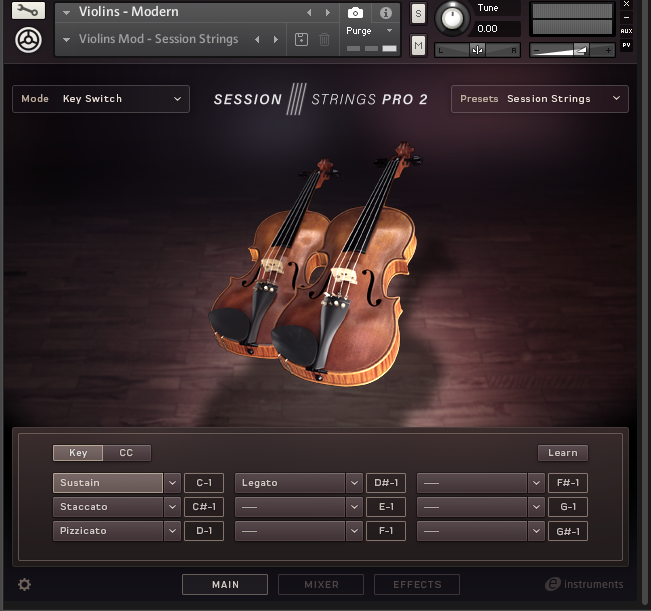Open the Pizzicato articulation dropdown arrow
The width and height of the screenshot is (651, 611).
click(172, 531)
